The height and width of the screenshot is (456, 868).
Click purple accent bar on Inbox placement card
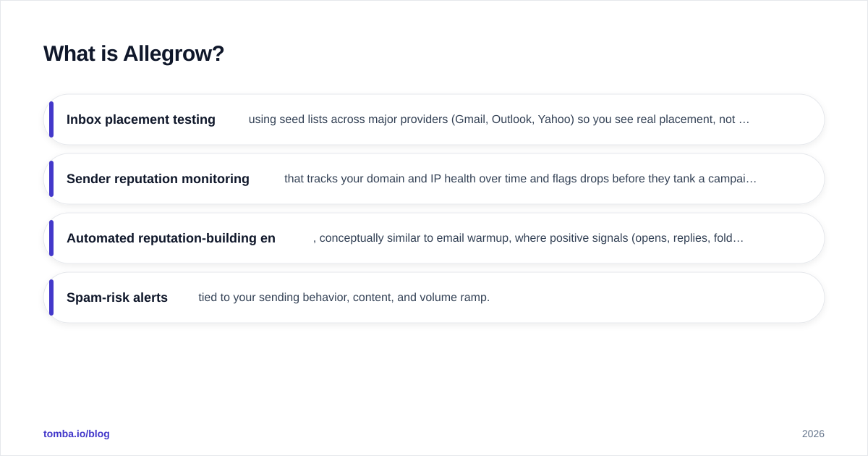click(x=51, y=119)
